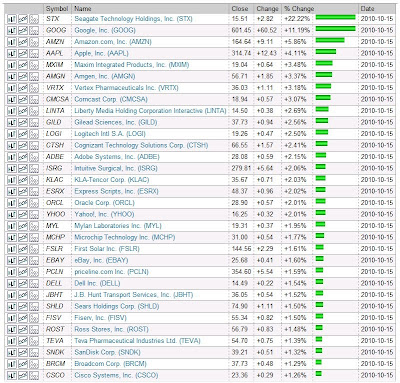Click the green percent change bar for STX
This screenshot has width=400, height=383.
(336, 17)
